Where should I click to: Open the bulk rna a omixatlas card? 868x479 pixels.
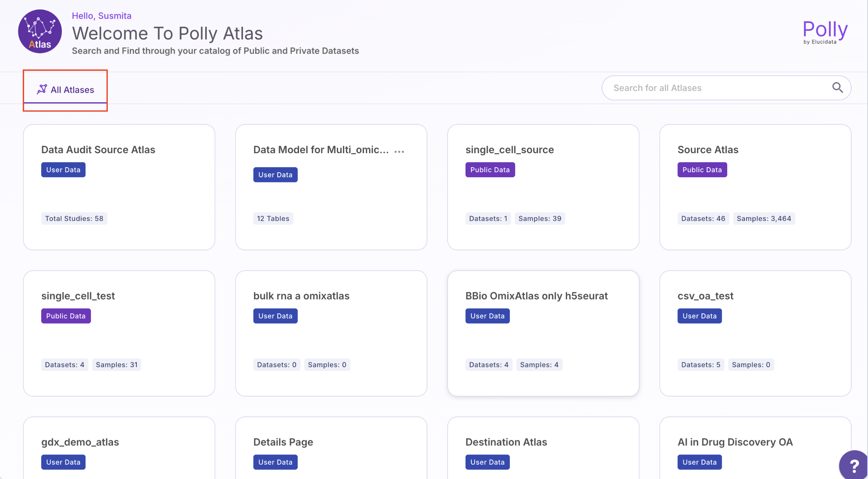(x=331, y=333)
